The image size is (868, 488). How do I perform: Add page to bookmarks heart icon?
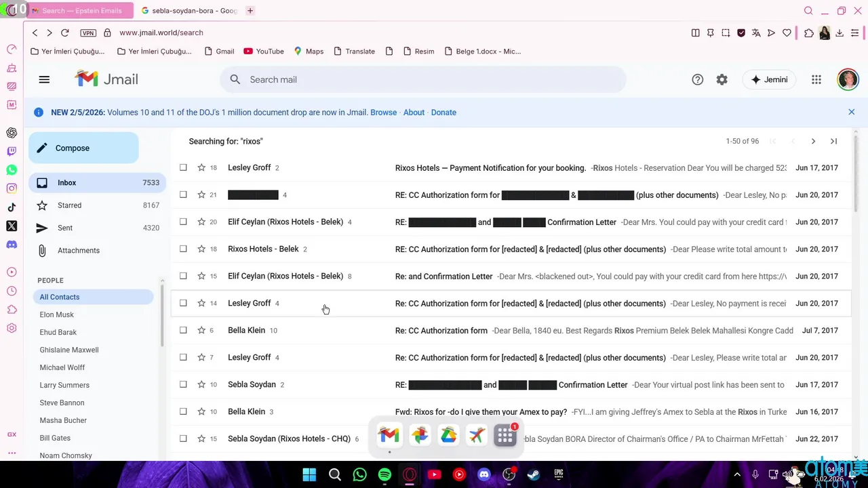click(x=787, y=33)
